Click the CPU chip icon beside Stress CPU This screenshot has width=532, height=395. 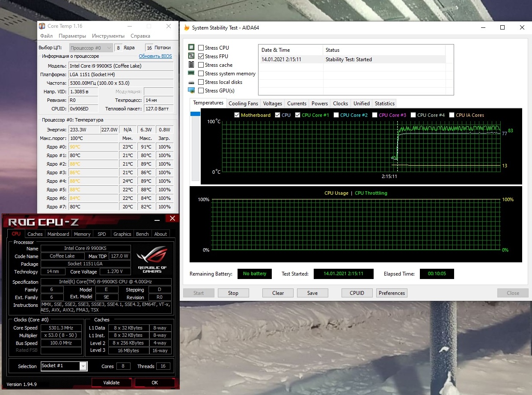tap(191, 48)
